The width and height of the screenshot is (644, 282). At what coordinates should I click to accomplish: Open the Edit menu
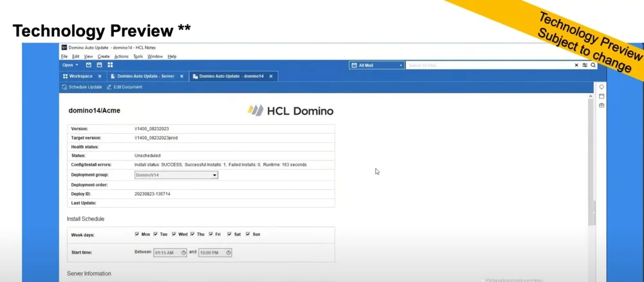coord(75,56)
